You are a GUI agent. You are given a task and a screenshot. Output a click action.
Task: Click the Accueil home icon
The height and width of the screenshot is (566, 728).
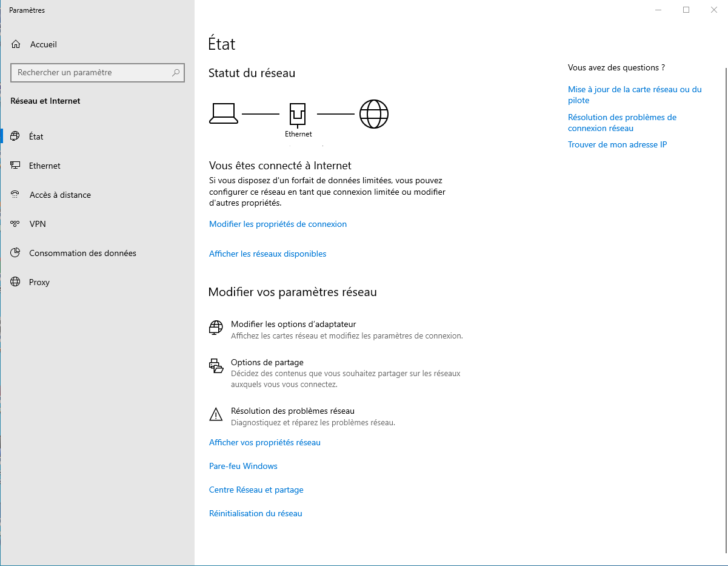16,44
